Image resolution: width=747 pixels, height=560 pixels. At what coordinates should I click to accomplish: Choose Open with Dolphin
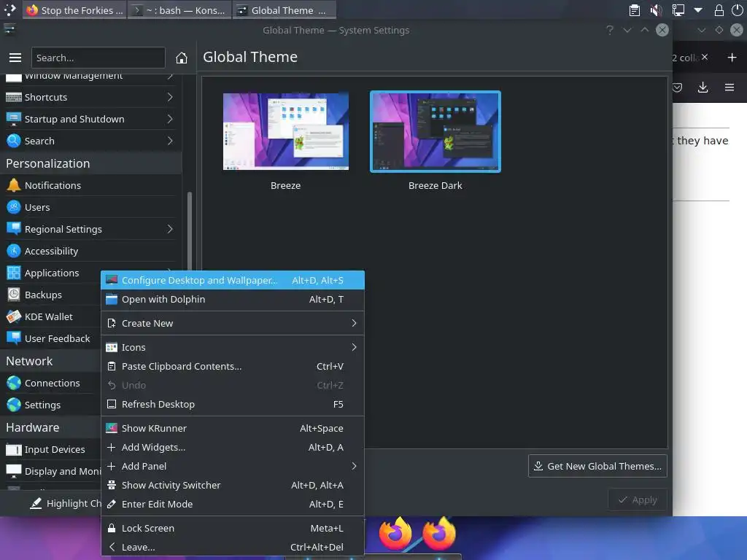click(x=233, y=299)
